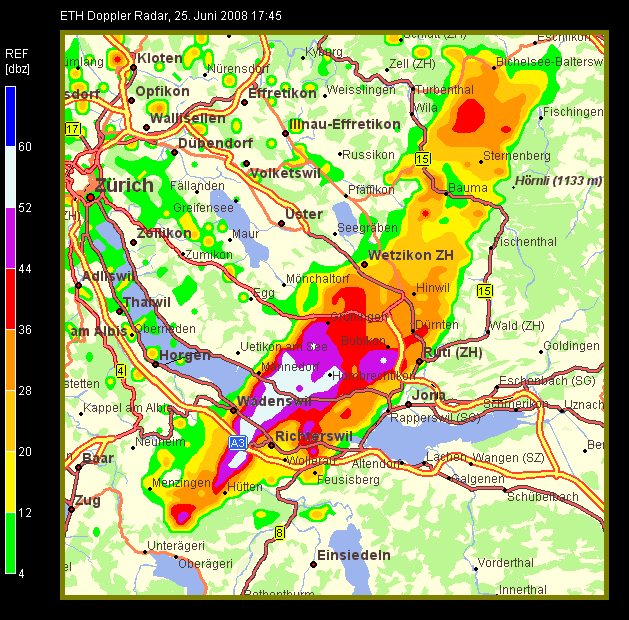629x620 pixels.
Task: Click the Horgen label
Action: tap(185, 355)
